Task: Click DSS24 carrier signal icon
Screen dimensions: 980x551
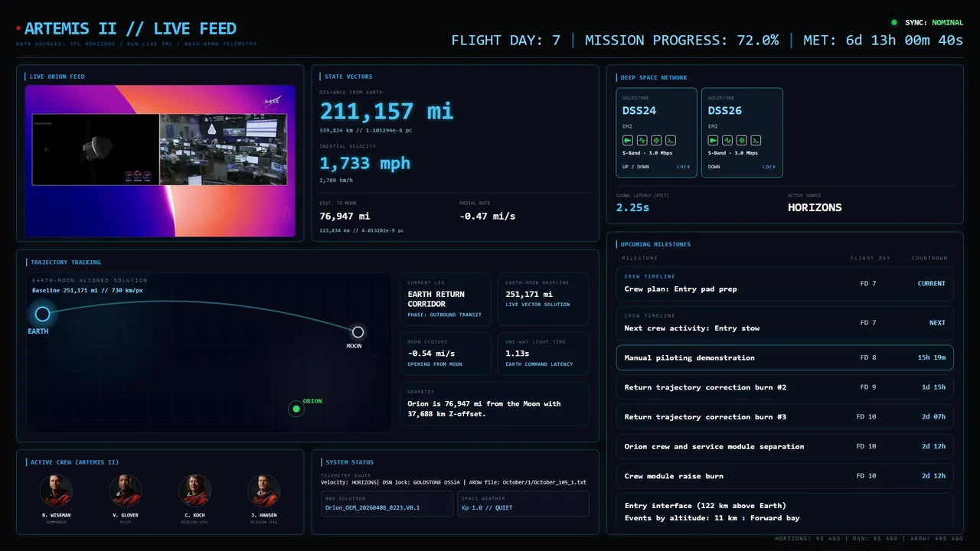Action: [628, 140]
